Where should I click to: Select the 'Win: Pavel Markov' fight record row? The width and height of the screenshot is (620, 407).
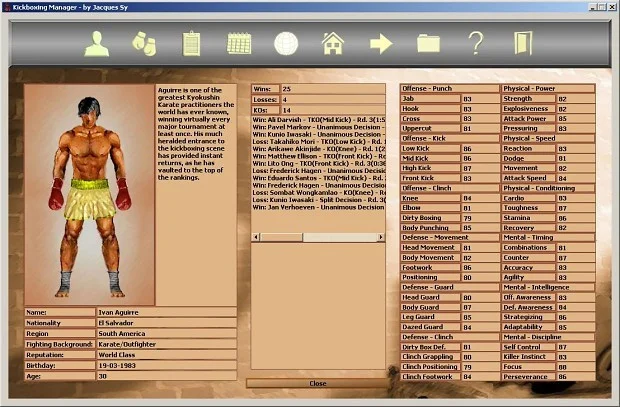(319, 127)
